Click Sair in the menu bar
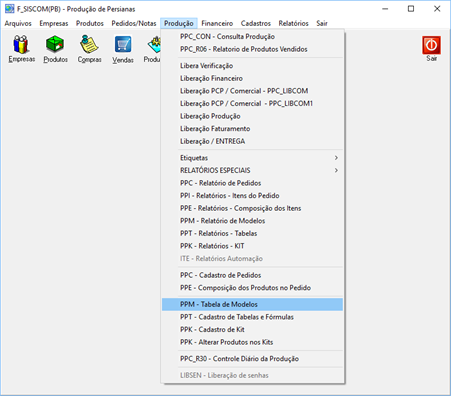 (322, 23)
